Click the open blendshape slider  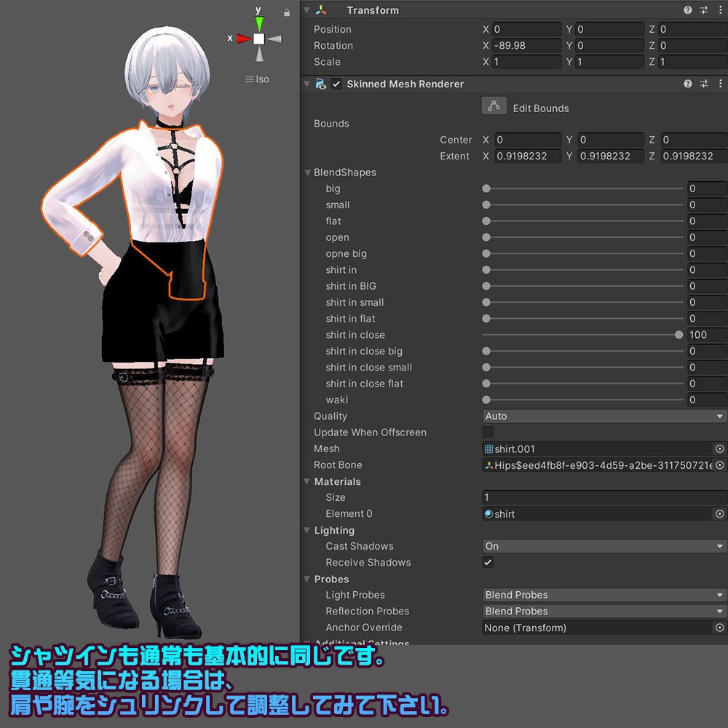coord(582,237)
